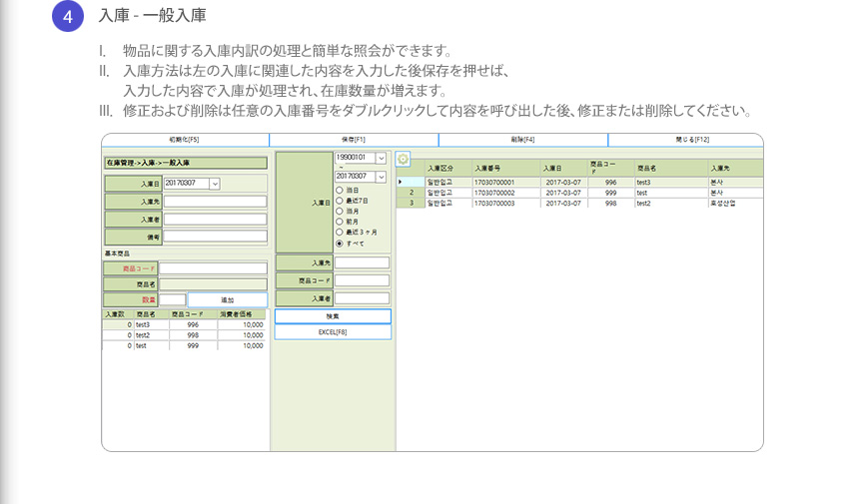This screenshot has width=866, height=504.
Task: Click the 備考 text field
Action: click(215, 237)
